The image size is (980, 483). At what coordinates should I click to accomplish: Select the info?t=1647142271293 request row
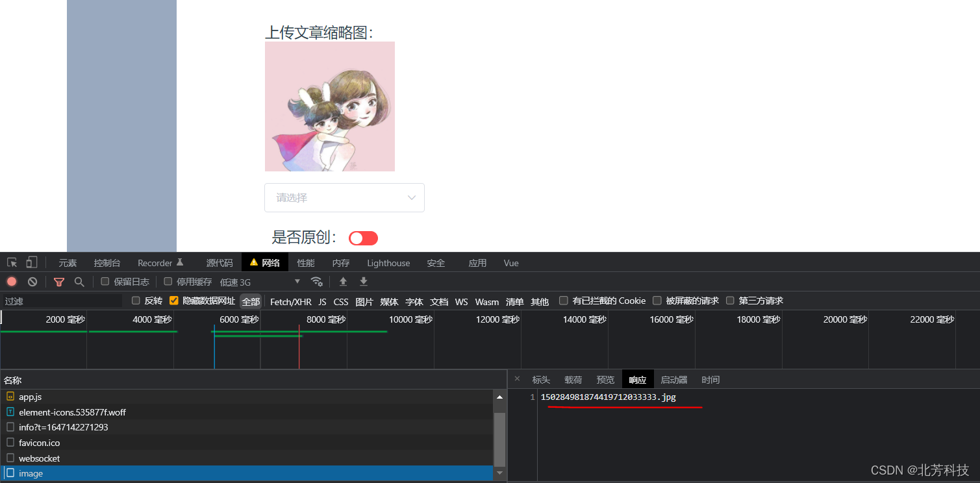pyautogui.click(x=247, y=427)
